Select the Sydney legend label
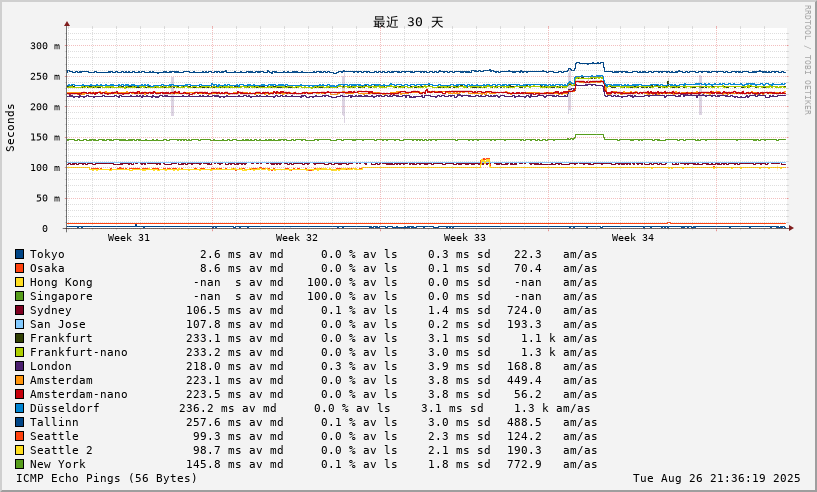 (51, 311)
